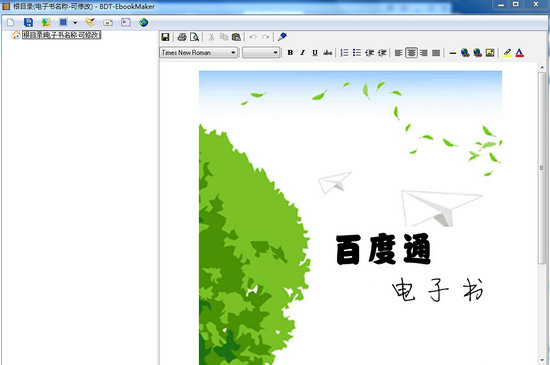The width and height of the screenshot is (550, 365).
Task: Click the small card toolbar icon
Action: [x=108, y=23]
